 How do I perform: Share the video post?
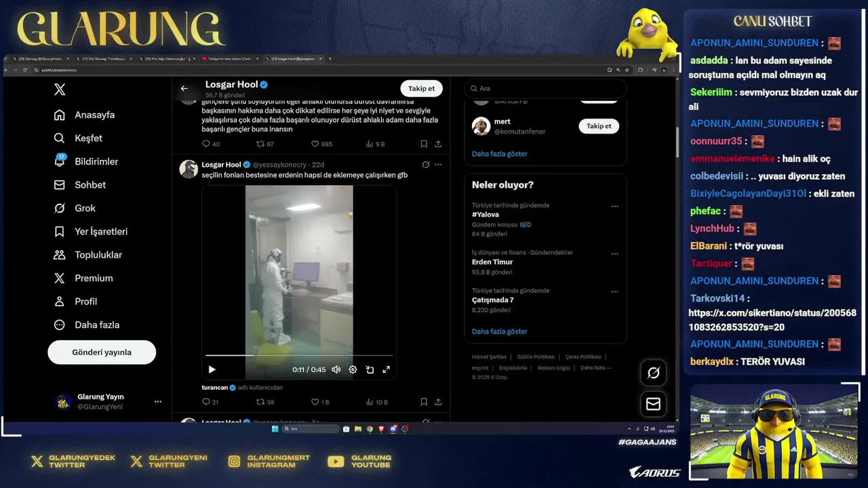click(x=438, y=402)
